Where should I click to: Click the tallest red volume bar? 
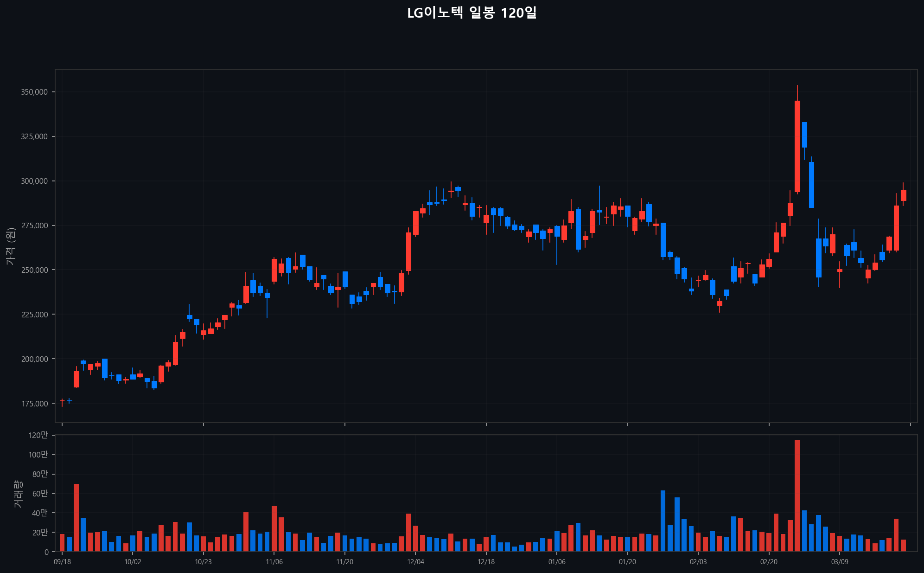(x=797, y=496)
